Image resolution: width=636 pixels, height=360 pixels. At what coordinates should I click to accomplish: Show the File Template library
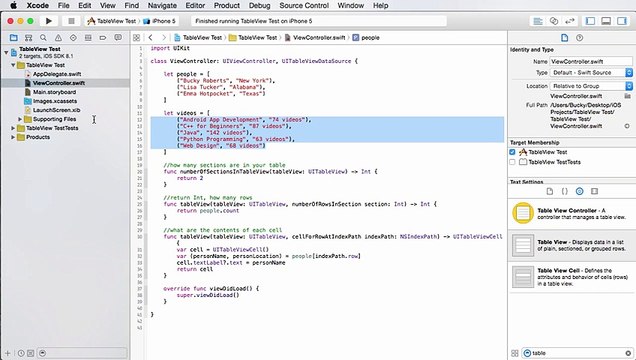point(550,191)
